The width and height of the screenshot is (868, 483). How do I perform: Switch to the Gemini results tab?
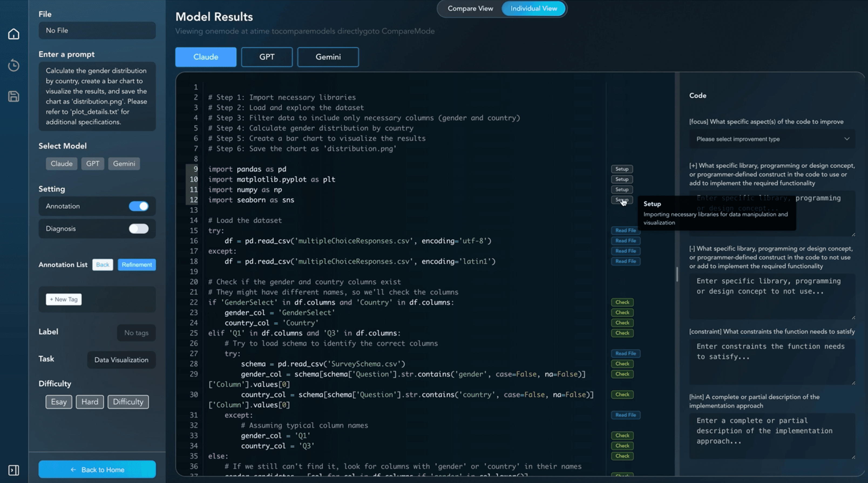328,57
